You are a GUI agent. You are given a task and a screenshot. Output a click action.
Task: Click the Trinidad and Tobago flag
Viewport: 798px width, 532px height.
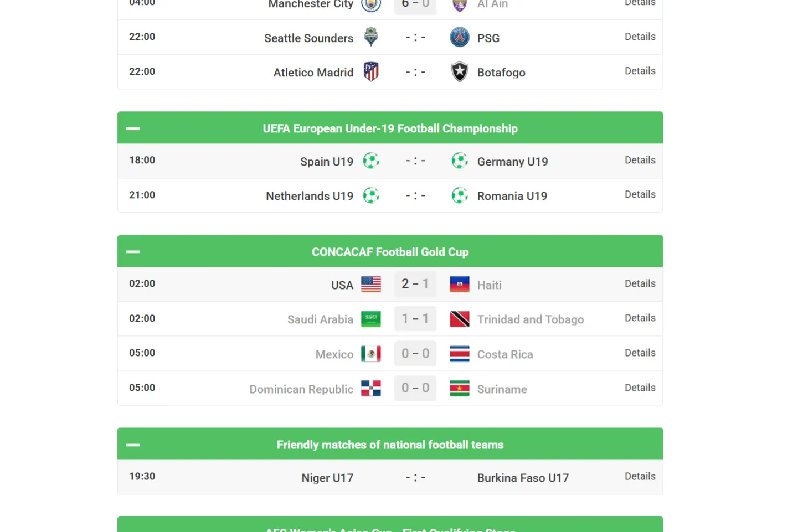pyautogui.click(x=460, y=319)
